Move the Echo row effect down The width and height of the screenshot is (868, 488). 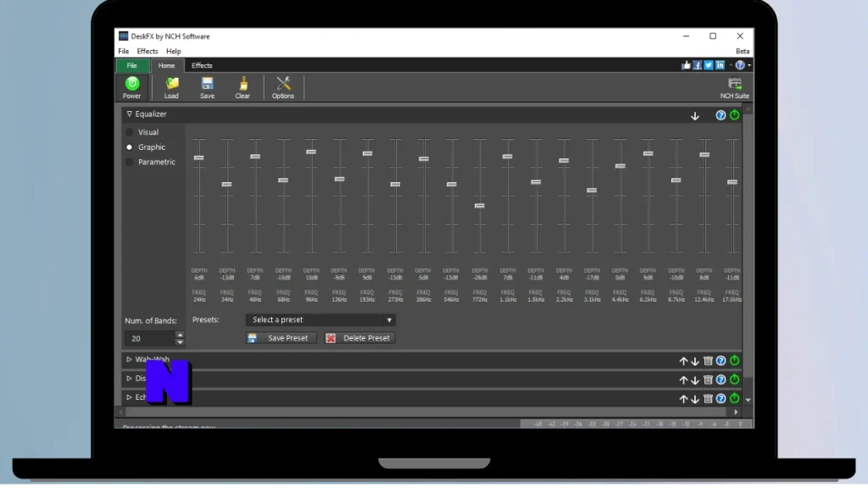pyautogui.click(x=695, y=399)
